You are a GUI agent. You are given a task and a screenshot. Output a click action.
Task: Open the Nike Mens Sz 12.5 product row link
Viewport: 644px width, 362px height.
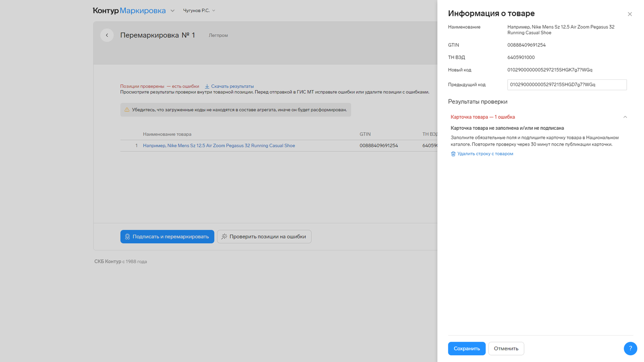coord(219,146)
